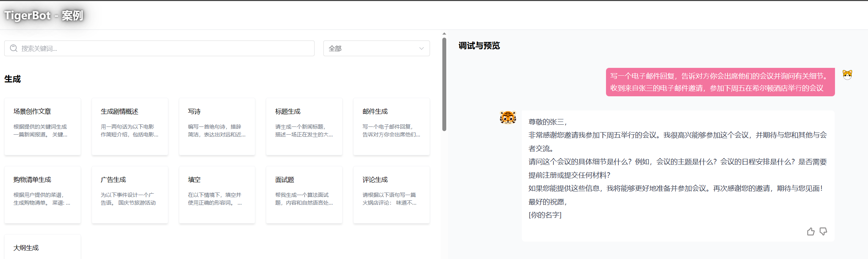868x259 pixels.
Task: Click the case list vertical scrollbar thumb
Action: click(444, 84)
